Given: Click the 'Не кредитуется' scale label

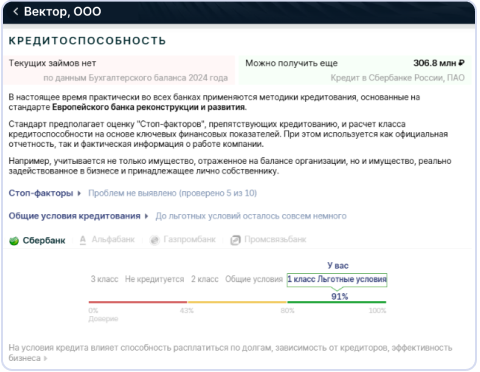Looking at the screenshot, I should click(x=154, y=279).
